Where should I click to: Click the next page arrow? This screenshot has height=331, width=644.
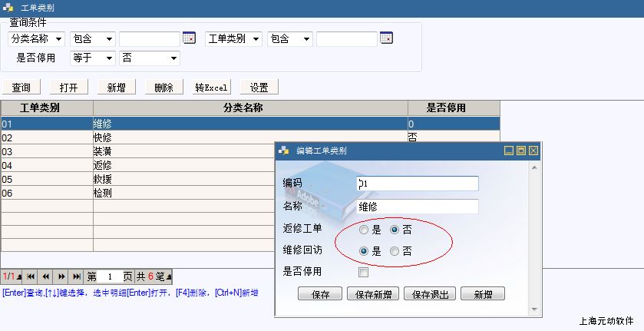point(62,276)
